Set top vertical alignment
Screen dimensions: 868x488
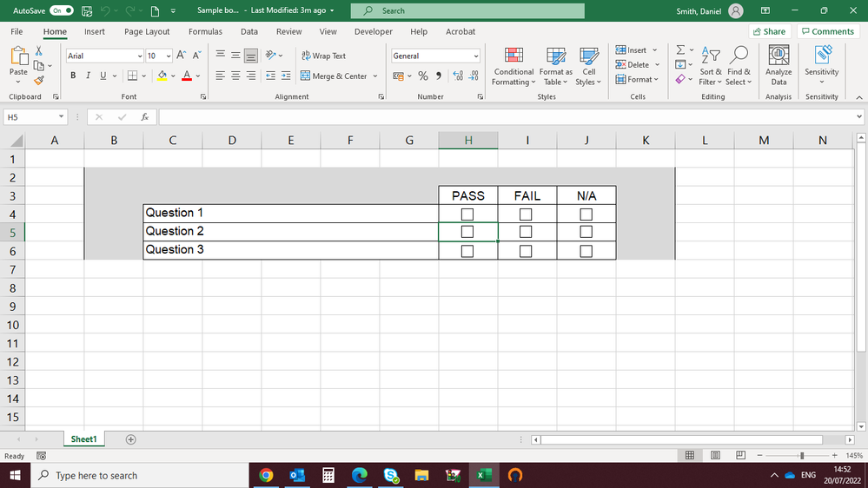click(x=221, y=56)
